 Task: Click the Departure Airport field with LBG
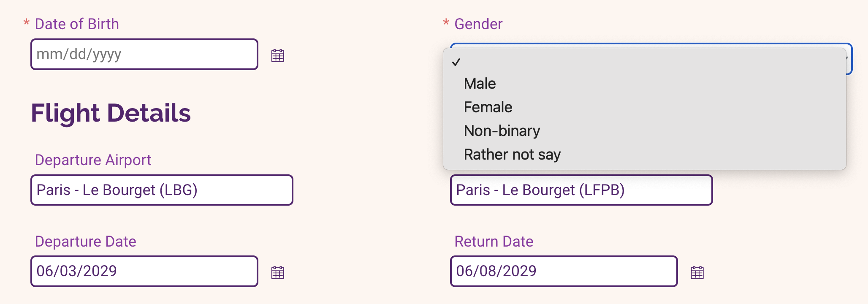tap(162, 190)
